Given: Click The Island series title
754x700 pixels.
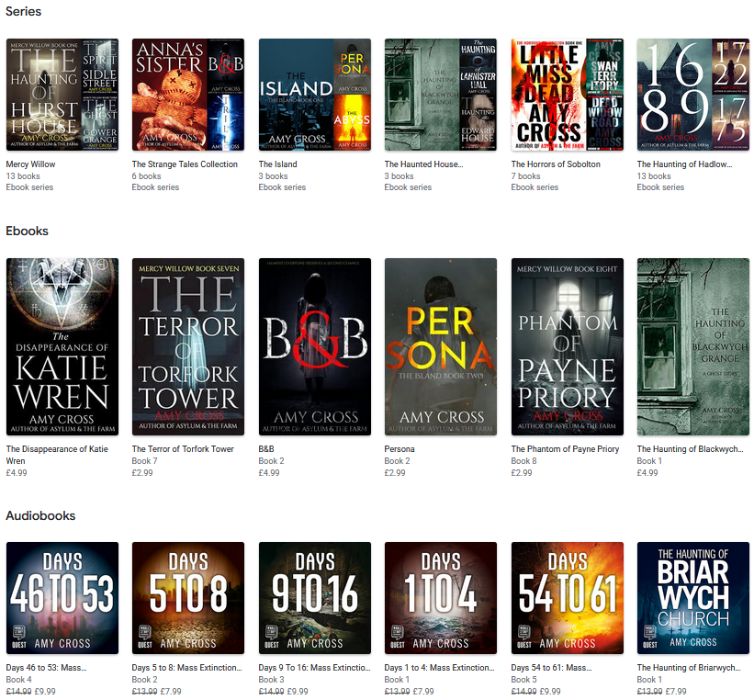Looking at the screenshot, I should pos(278,164).
